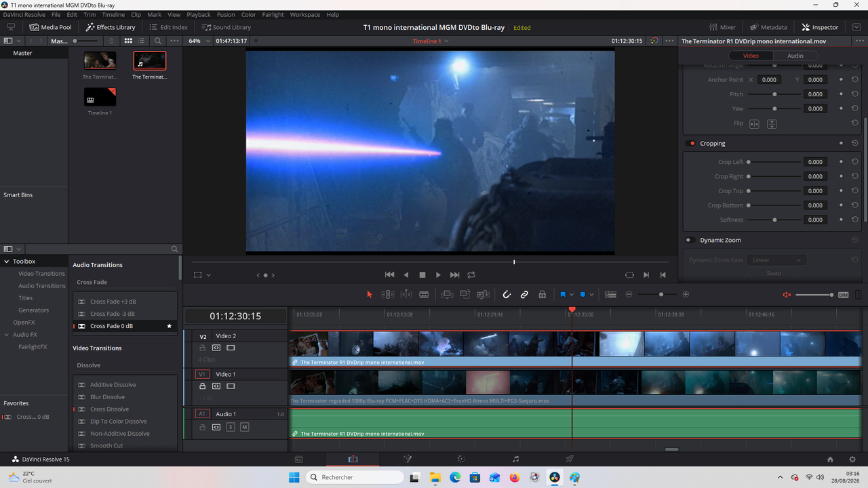Solo the Audio 1 track
The height and width of the screenshot is (488, 868).
point(231,427)
